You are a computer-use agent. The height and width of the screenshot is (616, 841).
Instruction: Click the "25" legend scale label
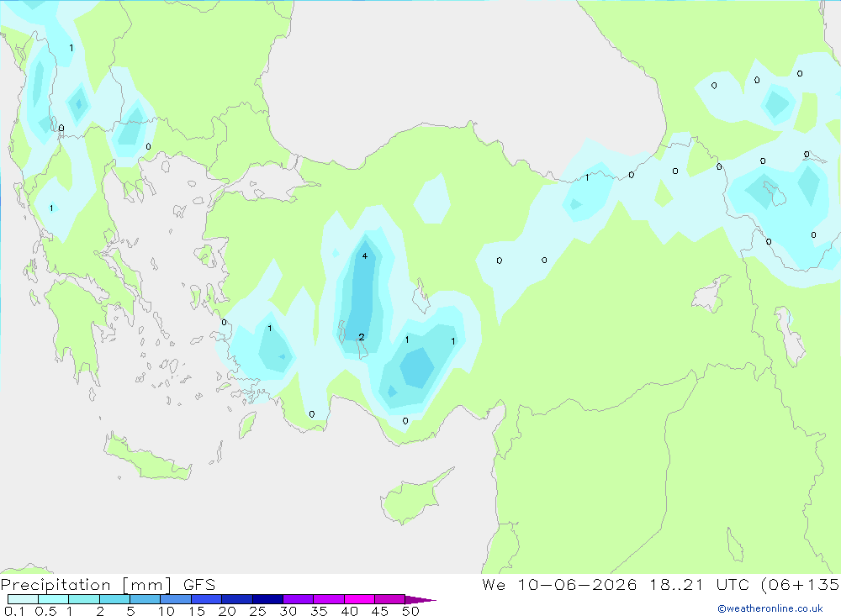pyautogui.click(x=258, y=611)
